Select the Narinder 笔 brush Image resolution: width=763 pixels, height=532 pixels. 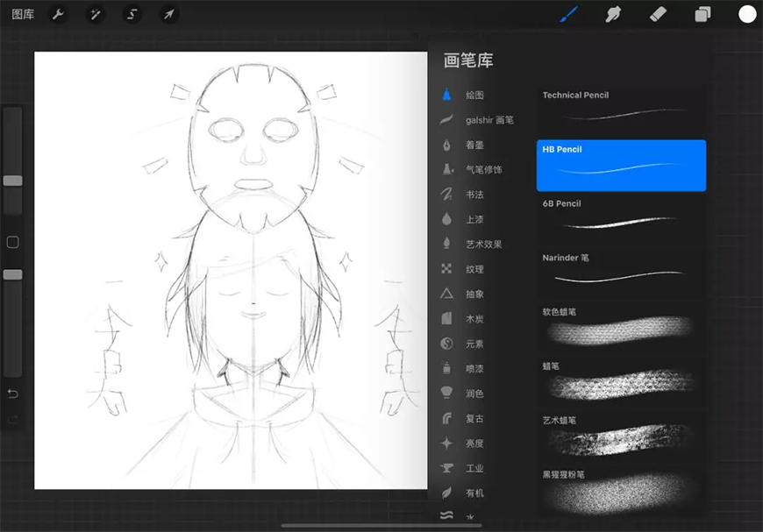tap(621, 269)
